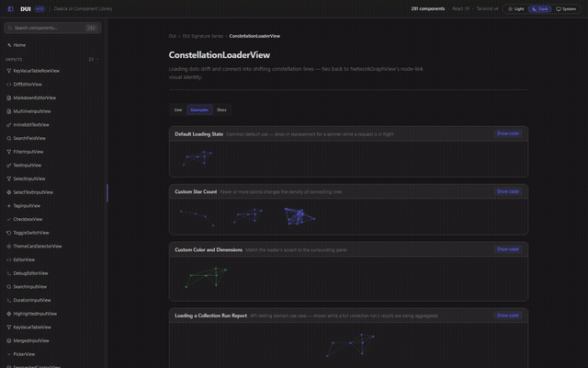Open the Docs tab

pyautogui.click(x=221, y=109)
